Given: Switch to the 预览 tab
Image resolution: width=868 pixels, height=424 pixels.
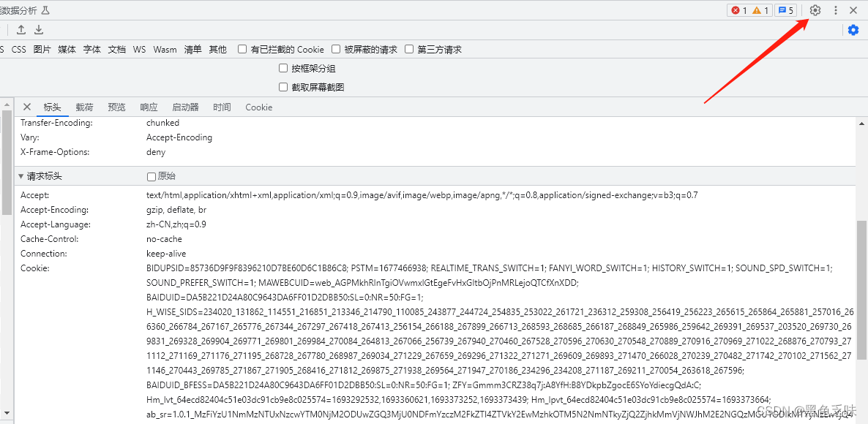Looking at the screenshot, I should 116,107.
